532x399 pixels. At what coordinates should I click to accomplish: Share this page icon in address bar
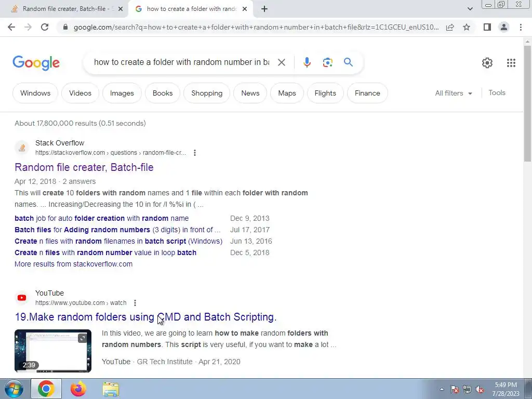(450, 27)
